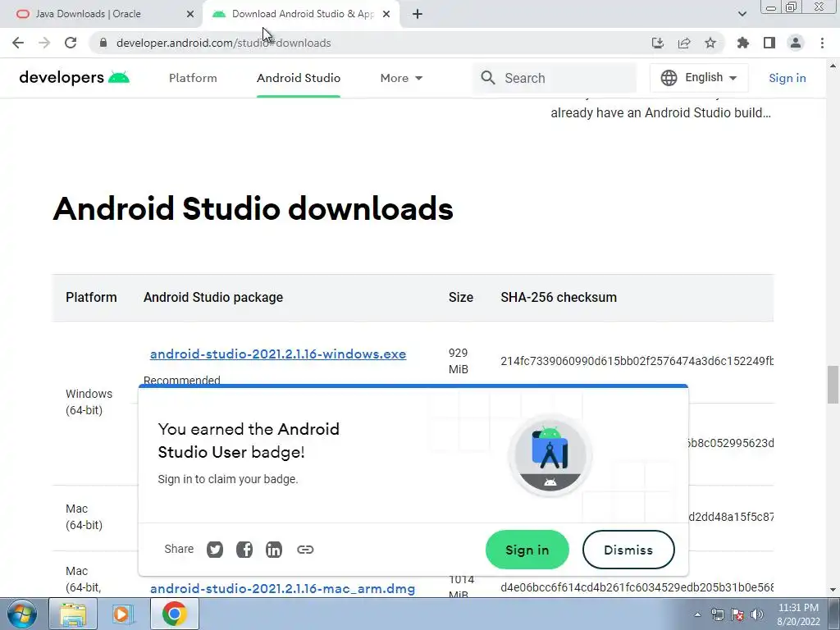Download android-studio-2021.2.1.16-windows.exe

(278, 354)
